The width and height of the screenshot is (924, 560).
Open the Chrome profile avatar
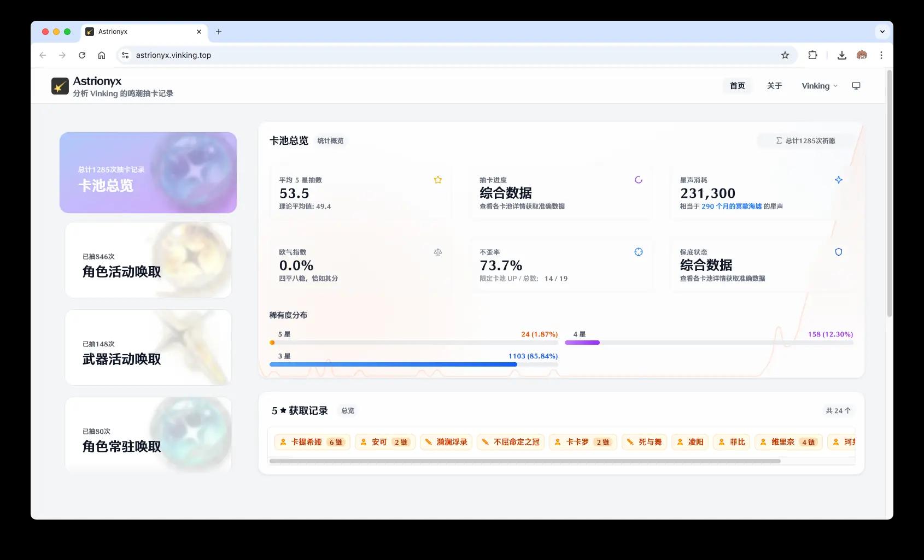(x=862, y=55)
